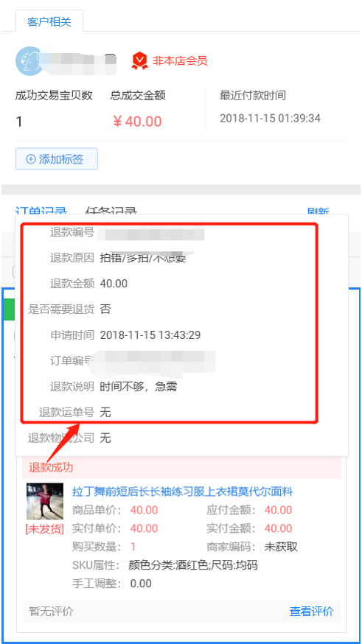Click the 添加标签 button
This screenshot has height=644, width=362.
57,159
